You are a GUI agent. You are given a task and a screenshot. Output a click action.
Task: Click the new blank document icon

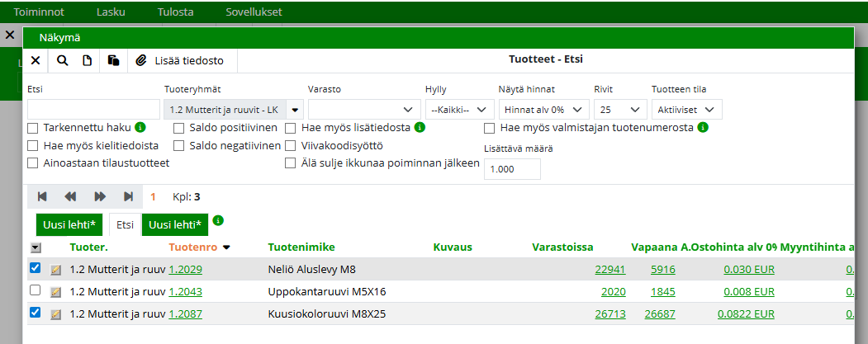coord(87,60)
